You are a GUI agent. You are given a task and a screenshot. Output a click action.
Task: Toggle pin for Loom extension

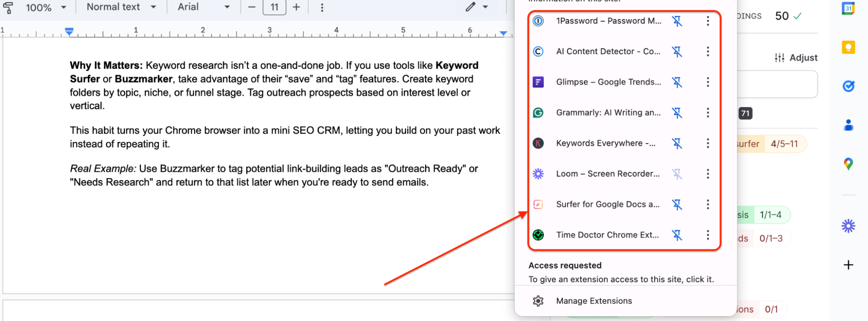tap(677, 174)
